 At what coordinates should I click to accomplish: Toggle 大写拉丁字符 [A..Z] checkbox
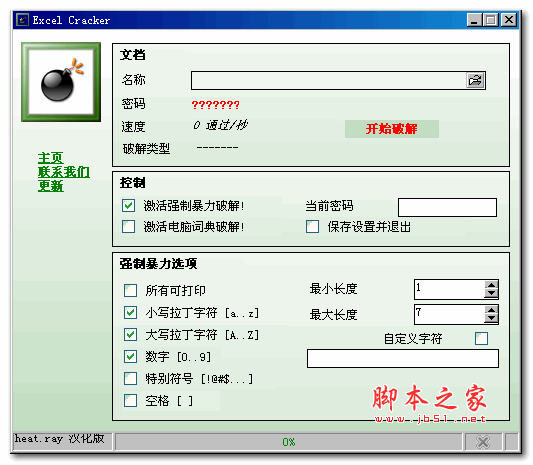coord(131,335)
